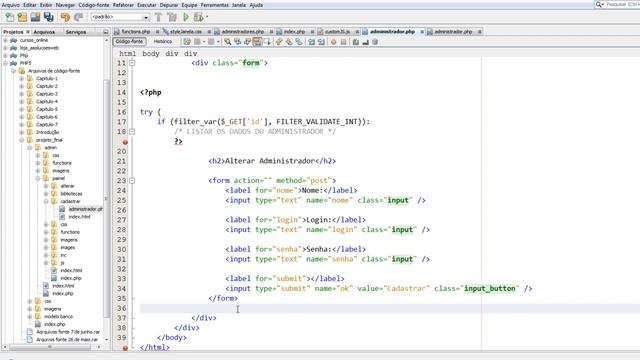This screenshot has height=360, width=640.
Task: Collapse code fold at line 11
Action: [x=132, y=63]
